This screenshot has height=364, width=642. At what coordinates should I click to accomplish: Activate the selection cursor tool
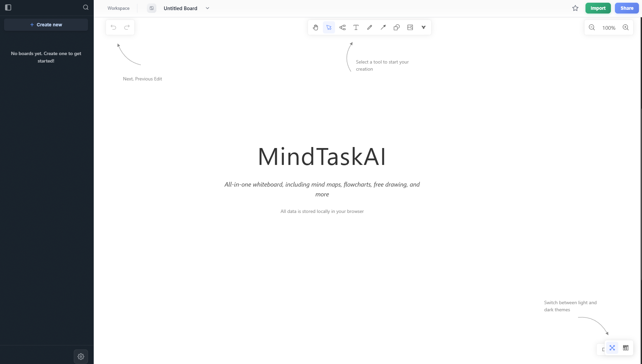[329, 27]
